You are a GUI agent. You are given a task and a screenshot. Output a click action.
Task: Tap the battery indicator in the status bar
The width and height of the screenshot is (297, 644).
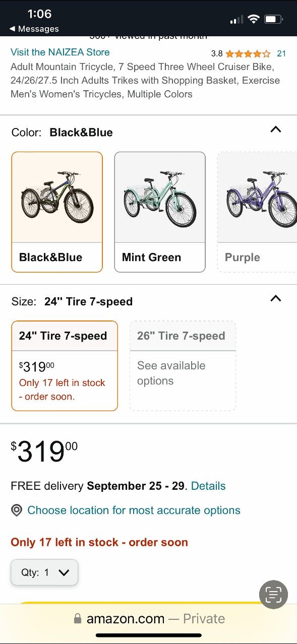pos(275,18)
